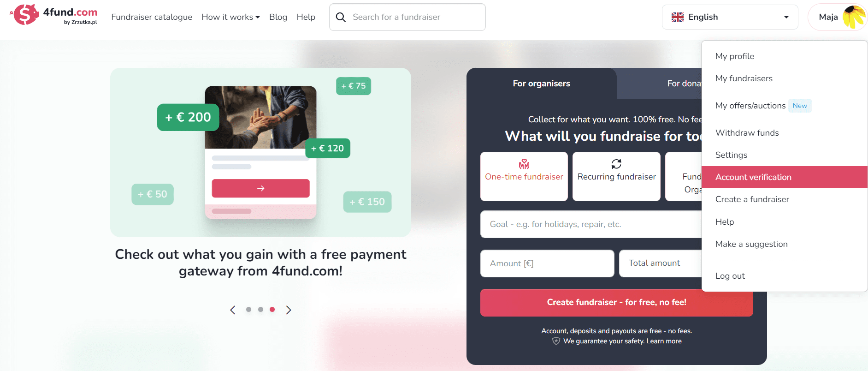Go to previous carousel slide arrow
This screenshot has height=371, width=868.
[x=233, y=310]
